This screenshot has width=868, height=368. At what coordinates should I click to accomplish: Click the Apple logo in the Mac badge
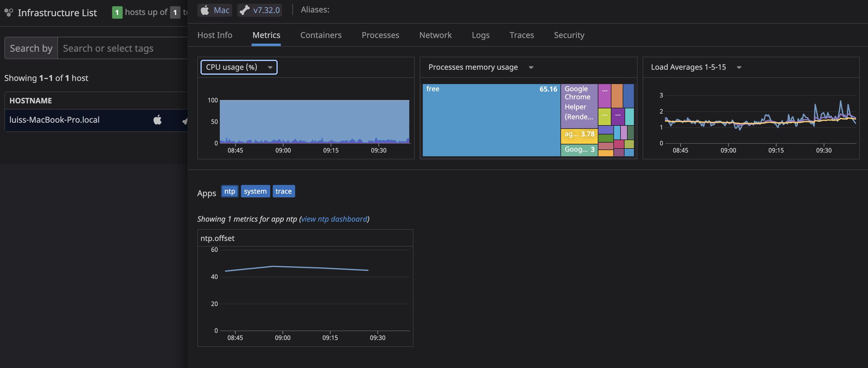coord(205,10)
